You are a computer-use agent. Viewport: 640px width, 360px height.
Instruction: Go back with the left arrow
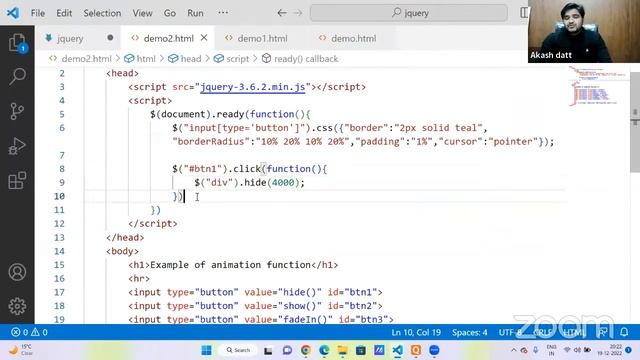click(282, 13)
